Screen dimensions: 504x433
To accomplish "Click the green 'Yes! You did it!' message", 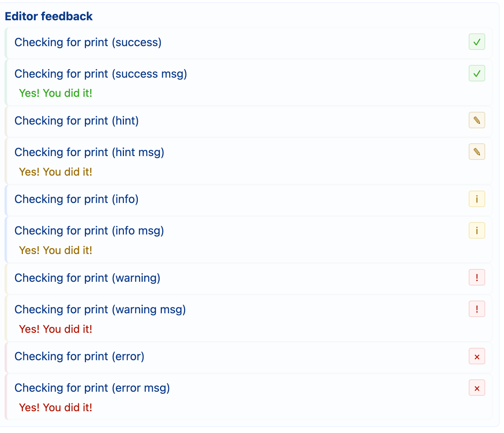I will coord(56,93).
